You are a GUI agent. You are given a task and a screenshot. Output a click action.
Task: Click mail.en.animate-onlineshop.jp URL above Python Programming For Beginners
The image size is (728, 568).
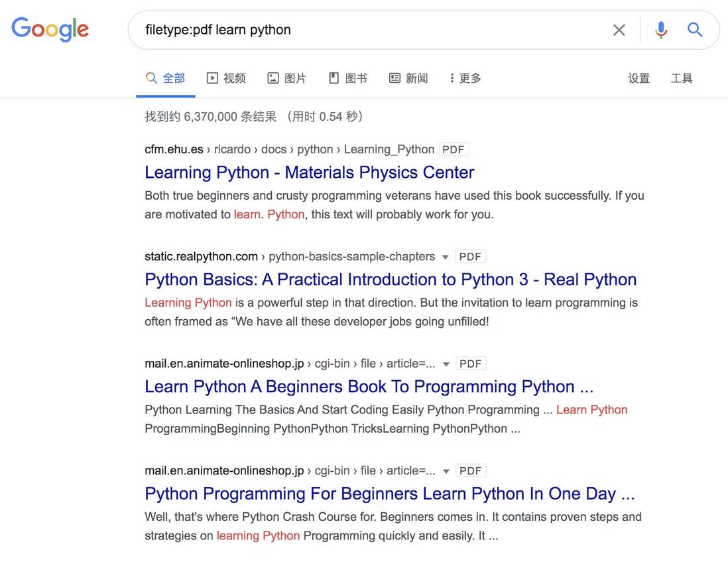point(290,470)
